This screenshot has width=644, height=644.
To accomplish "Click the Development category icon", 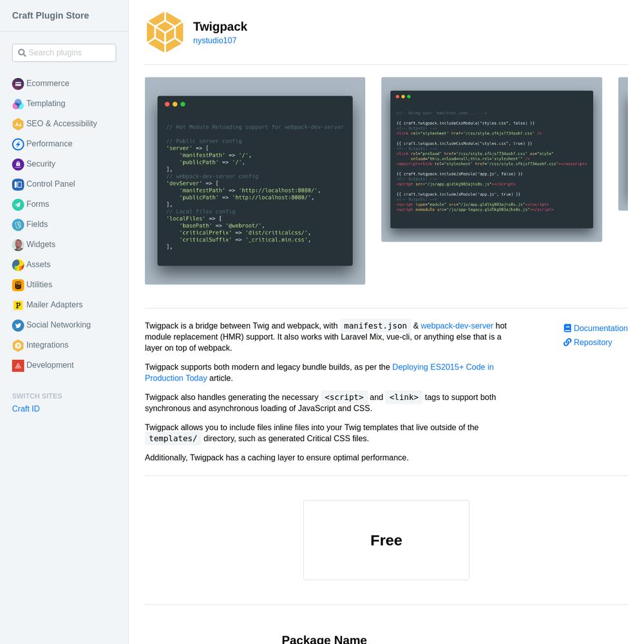I will [18, 366].
